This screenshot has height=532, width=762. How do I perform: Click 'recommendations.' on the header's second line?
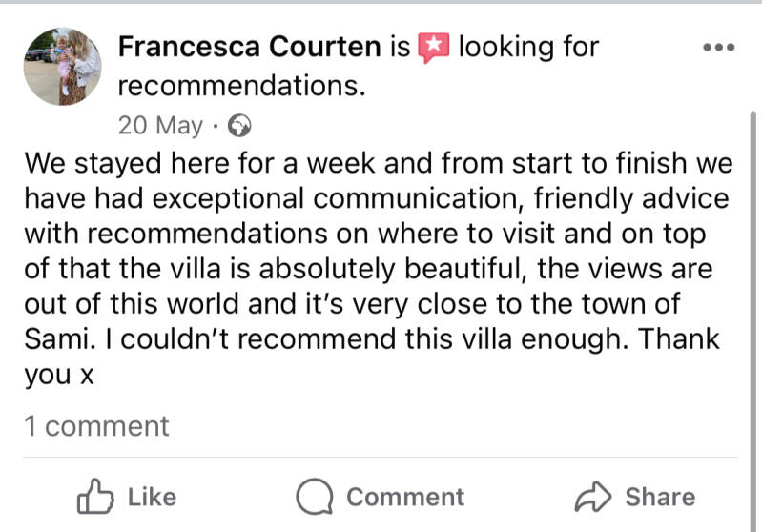(241, 86)
